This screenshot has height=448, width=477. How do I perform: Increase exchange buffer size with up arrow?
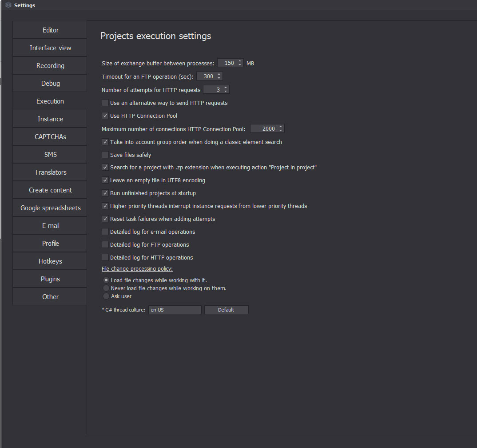click(x=240, y=61)
